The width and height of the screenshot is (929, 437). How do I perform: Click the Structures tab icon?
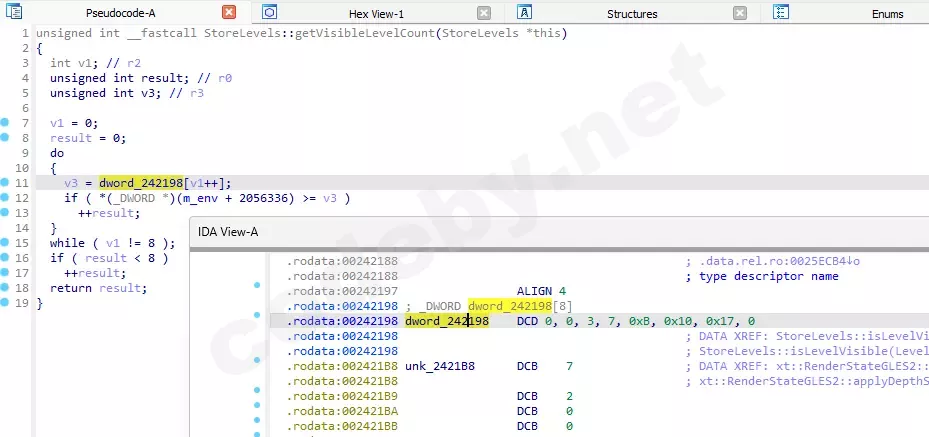pyautogui.click(x=524, y=12)
